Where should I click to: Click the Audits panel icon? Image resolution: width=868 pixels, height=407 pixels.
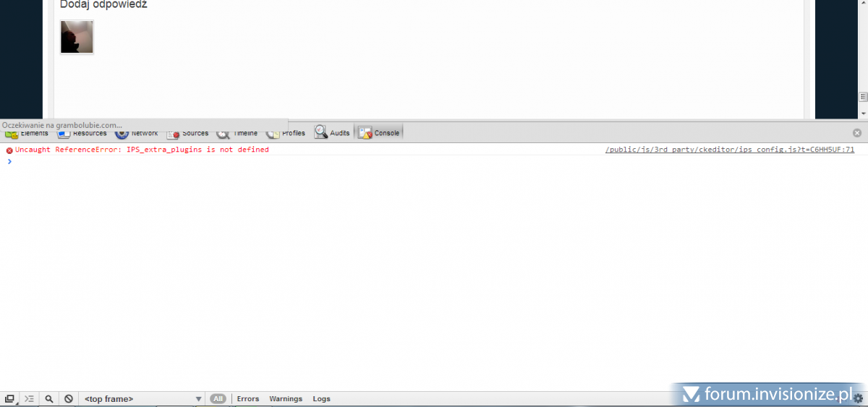320,132
